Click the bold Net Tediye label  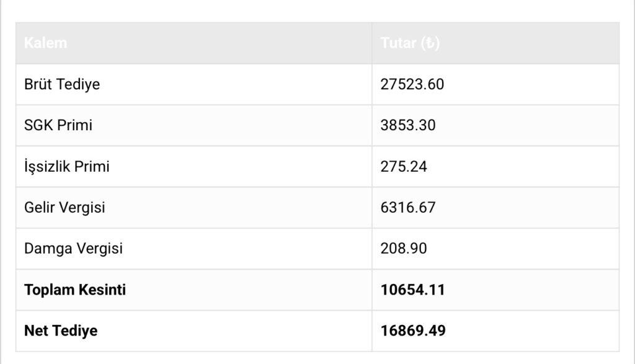point(61,331)
